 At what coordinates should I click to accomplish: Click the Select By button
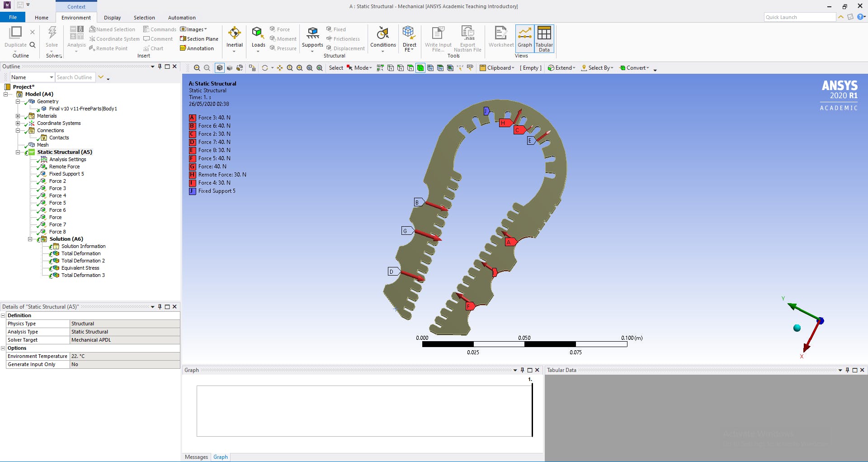[x=597, y=68]
